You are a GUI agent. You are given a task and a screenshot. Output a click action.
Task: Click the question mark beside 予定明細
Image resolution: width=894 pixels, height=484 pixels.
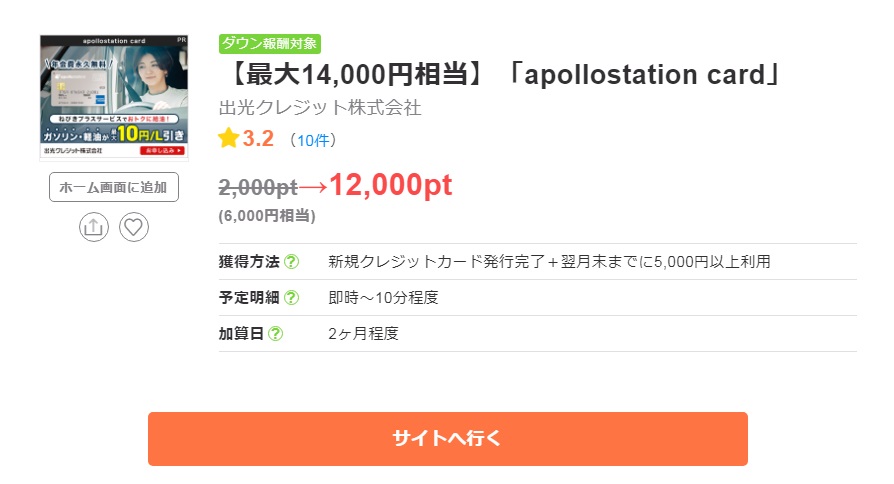[291, 298]
